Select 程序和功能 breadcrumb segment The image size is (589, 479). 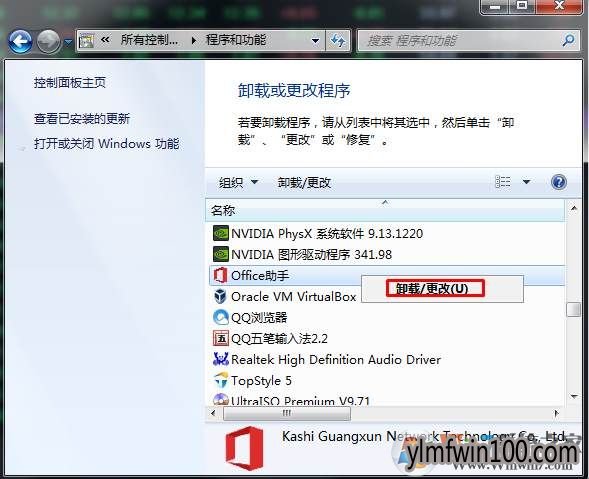click(x=236, y=40)
